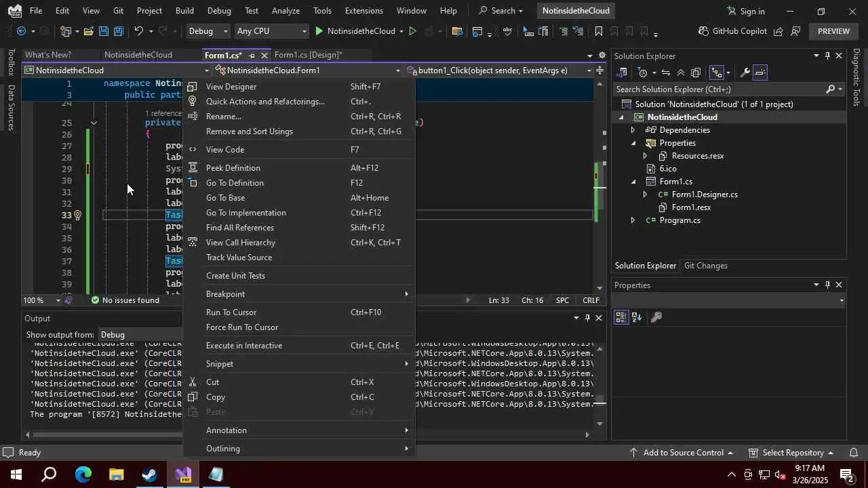868x488 pixels.
Task: Open the Toolbox side tab
Action: tap(11, 62)
